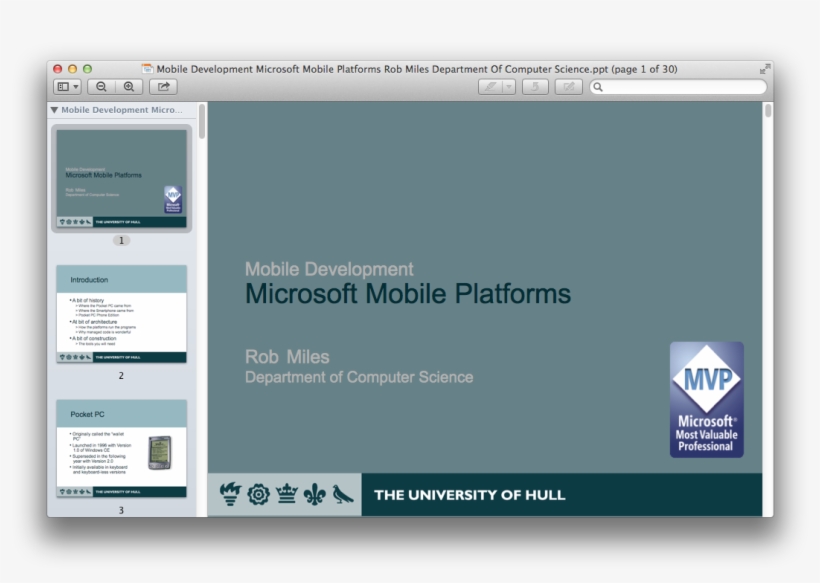Click 'Department of Computer Science' text
Image resolution: width=820 pixels, height=583 pixels.
359,377
